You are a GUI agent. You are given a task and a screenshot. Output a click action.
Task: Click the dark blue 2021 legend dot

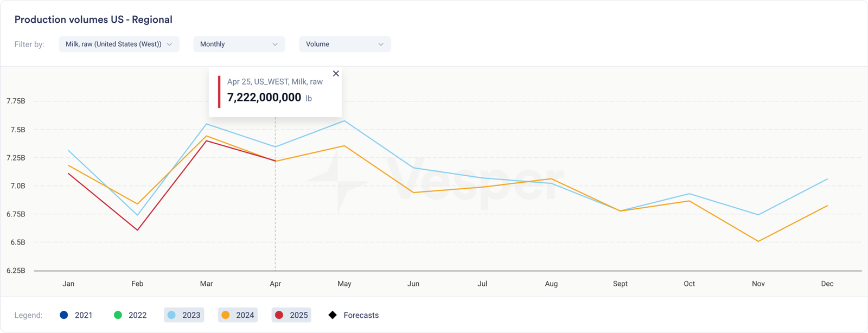coord(64,315)
